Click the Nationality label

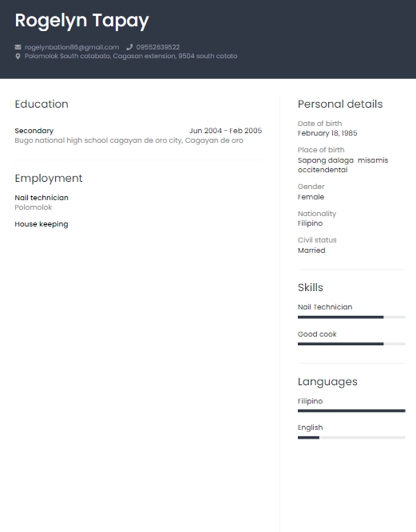(317, 214)
